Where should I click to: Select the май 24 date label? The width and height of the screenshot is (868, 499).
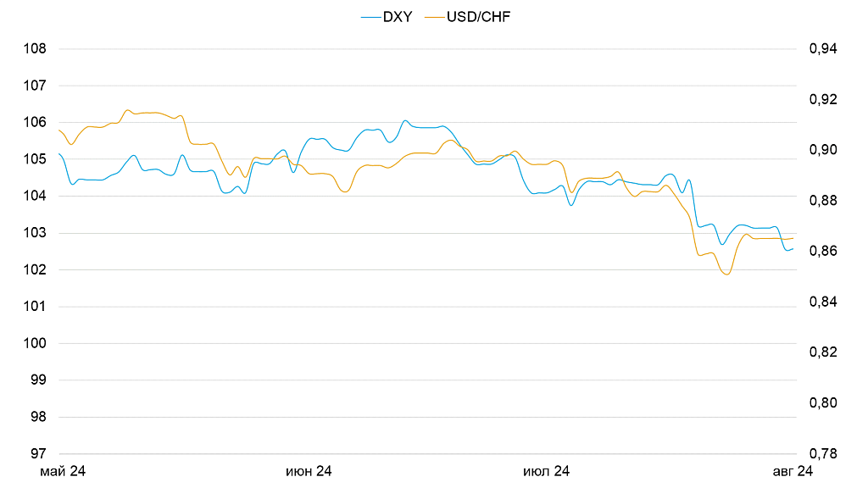(64, 472)
